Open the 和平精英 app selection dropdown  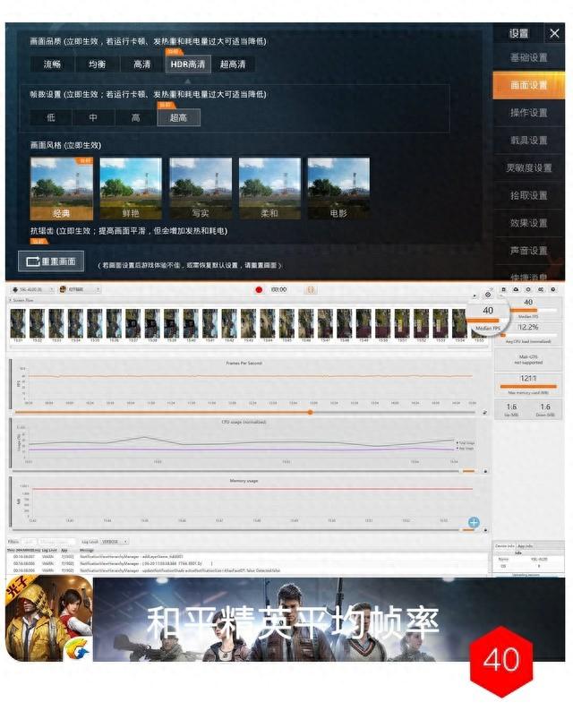pyautogui.click(x=80, y=290)
